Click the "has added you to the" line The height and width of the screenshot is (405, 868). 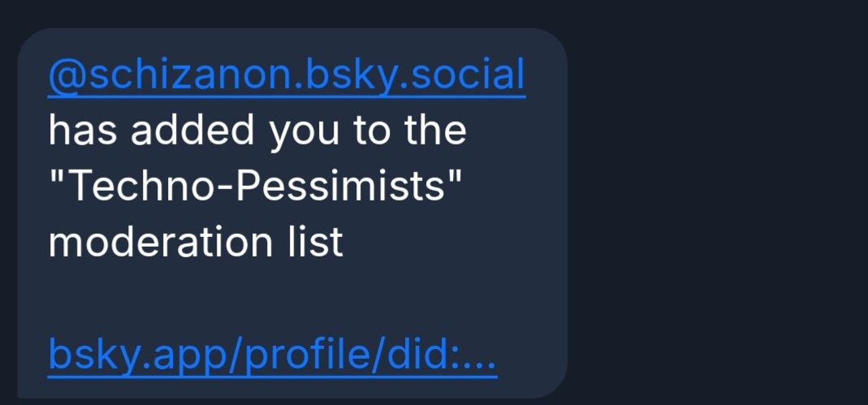point(257,131)
